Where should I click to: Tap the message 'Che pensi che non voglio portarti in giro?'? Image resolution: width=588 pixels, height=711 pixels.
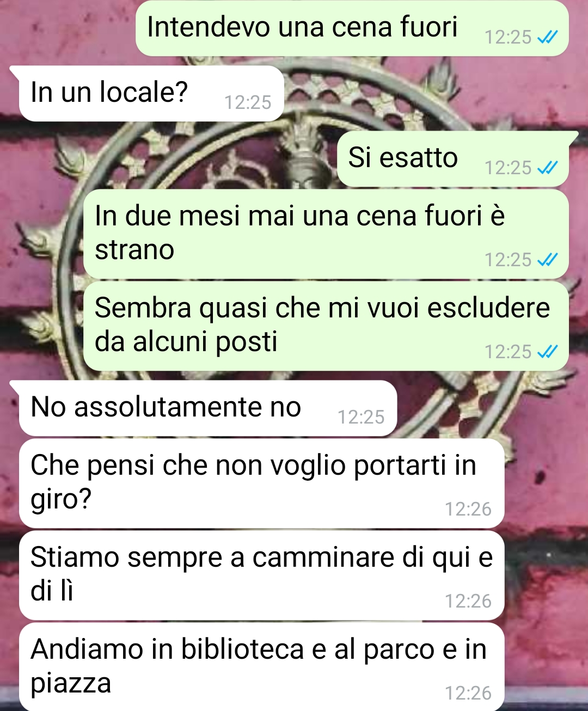262,483
